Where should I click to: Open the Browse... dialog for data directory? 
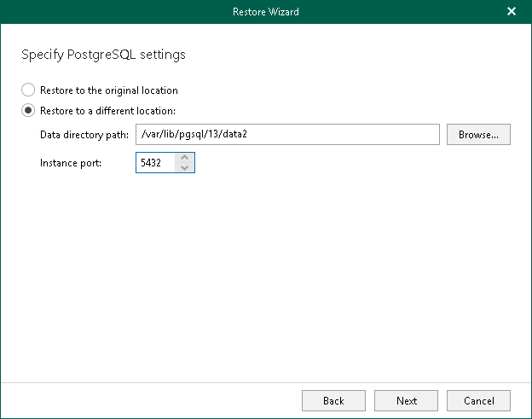(x=478, y=135)
